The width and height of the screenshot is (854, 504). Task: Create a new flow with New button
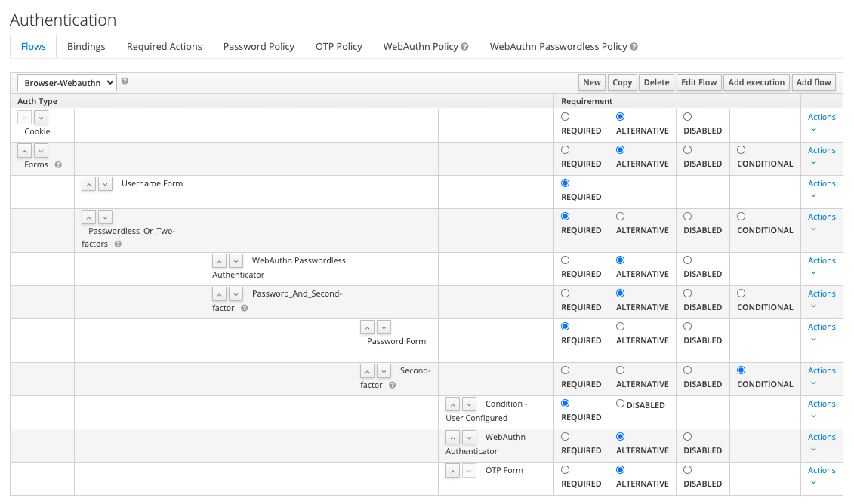coord(591,81)
